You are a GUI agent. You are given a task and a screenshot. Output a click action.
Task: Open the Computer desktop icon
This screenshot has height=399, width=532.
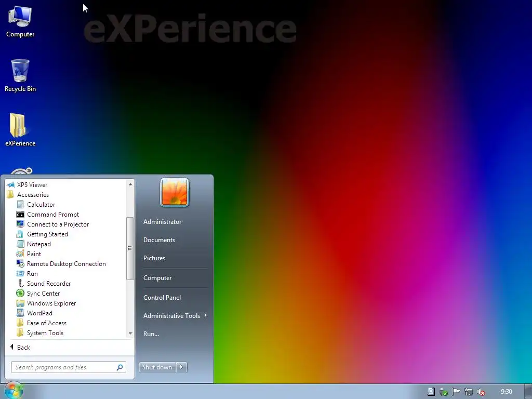(x=20, y=21)
